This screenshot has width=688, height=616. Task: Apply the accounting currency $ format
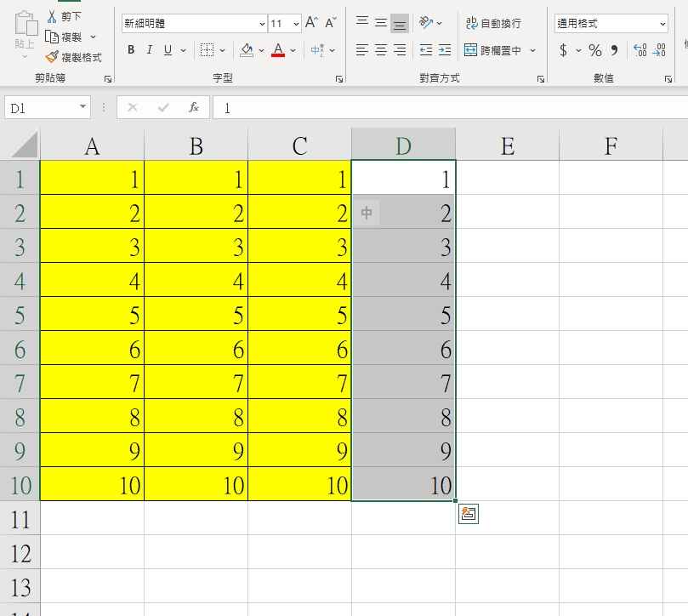click(x=563, y=50)
